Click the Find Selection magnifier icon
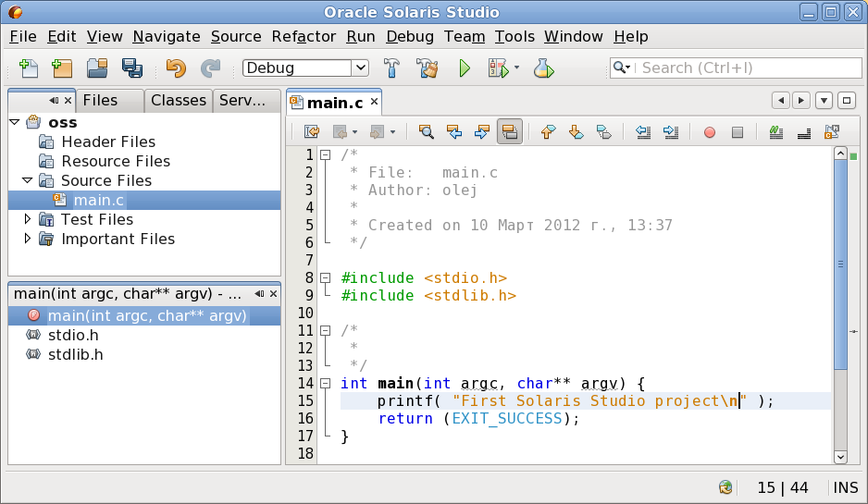This screenshot has height=504, width=868. (426, 131)
